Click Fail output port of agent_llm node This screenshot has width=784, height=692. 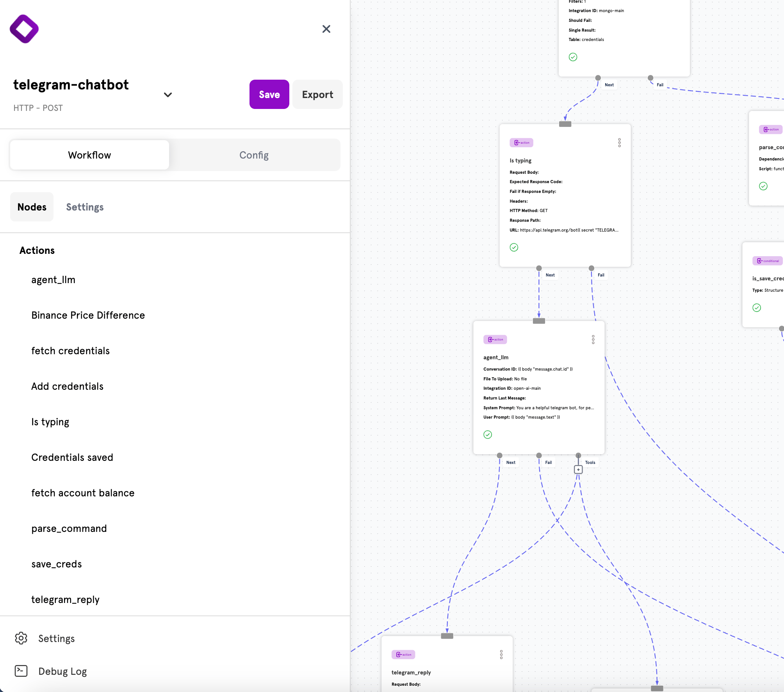click(539, 455)
